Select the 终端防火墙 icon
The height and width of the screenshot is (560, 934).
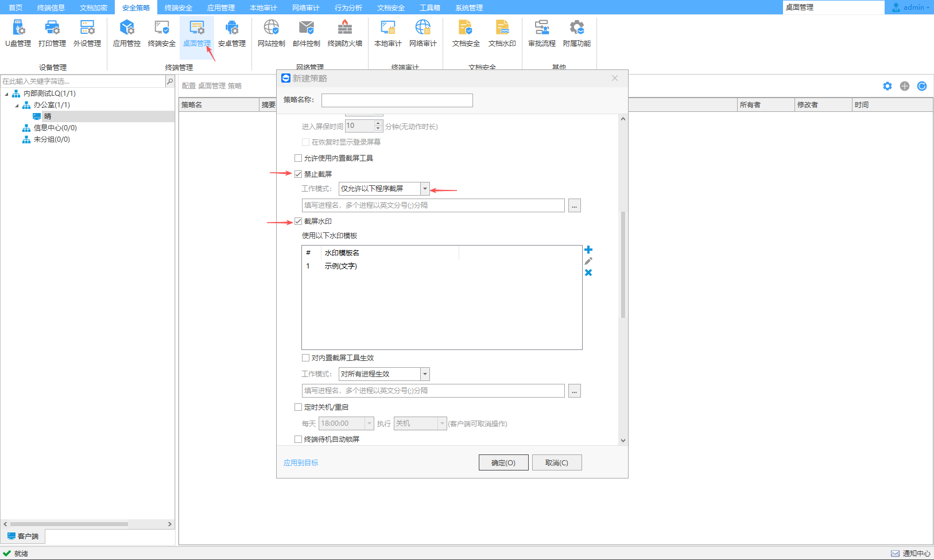click(x=344, y=33)
